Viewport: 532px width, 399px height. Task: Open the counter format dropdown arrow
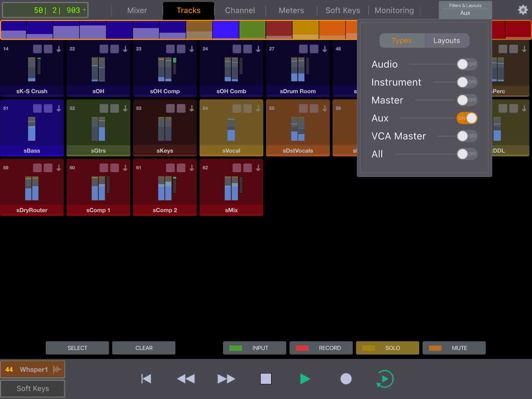click(84, 10)
